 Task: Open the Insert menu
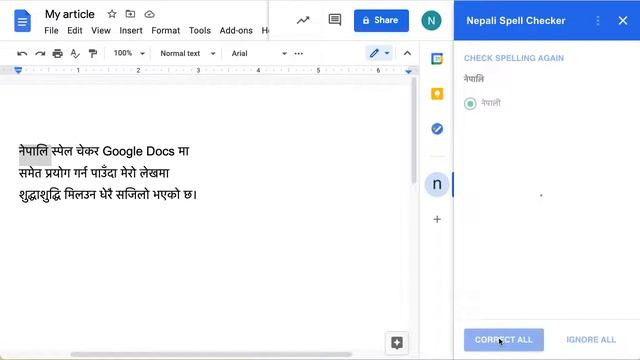[131, 31]
